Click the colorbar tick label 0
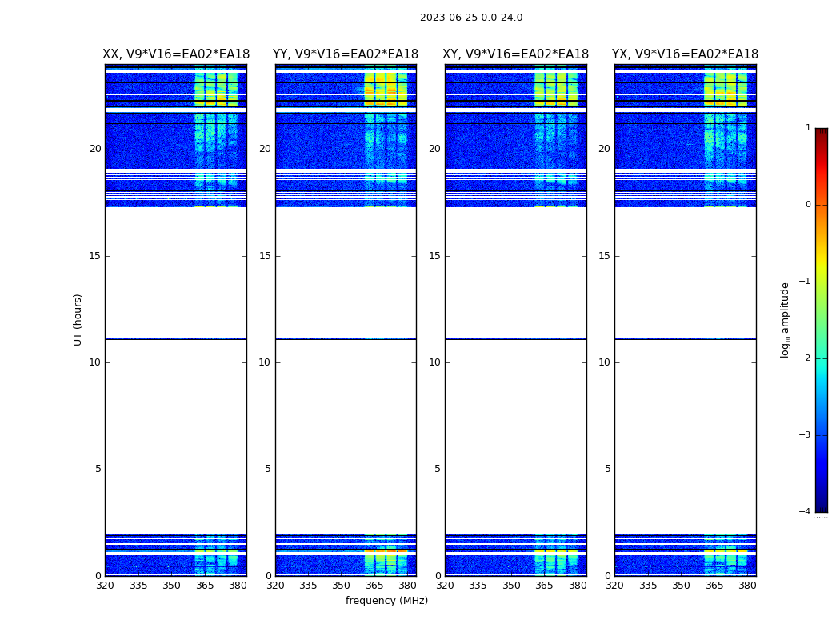Image resolution: width=840 pixels, height=640 pixels. click(x=808, y=205)
